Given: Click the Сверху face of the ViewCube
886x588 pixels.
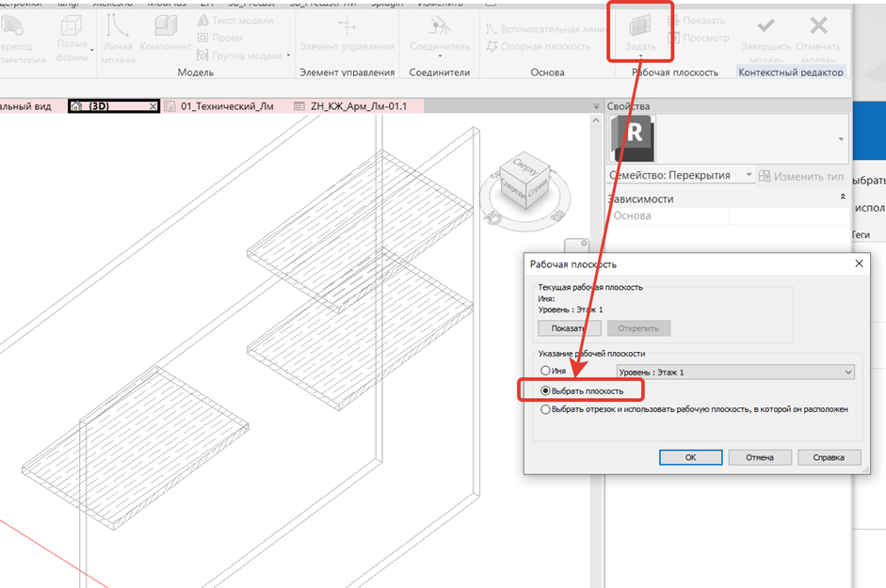Looking at the screenshot, I should tap(525, 165).
